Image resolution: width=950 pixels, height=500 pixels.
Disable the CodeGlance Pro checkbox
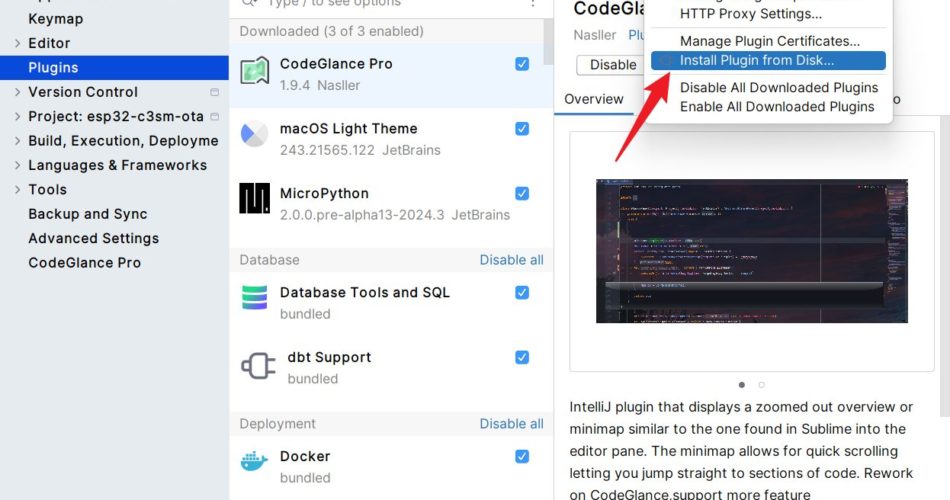[x=522, y=64]
